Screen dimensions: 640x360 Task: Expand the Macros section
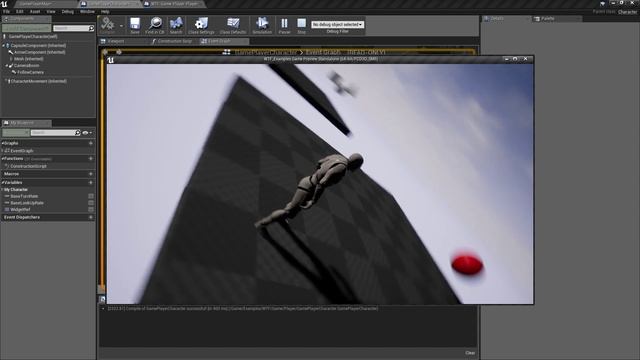point(11,174)
